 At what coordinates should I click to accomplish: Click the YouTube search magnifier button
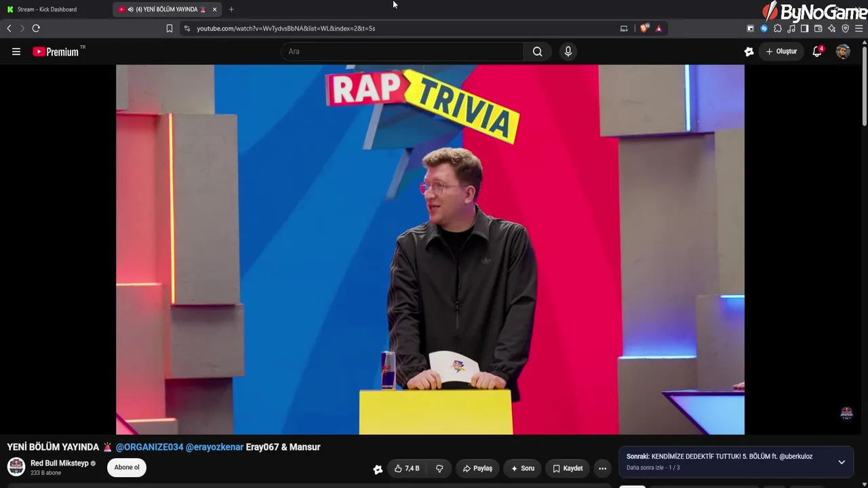pyautogui.click(x=537, y=52)
